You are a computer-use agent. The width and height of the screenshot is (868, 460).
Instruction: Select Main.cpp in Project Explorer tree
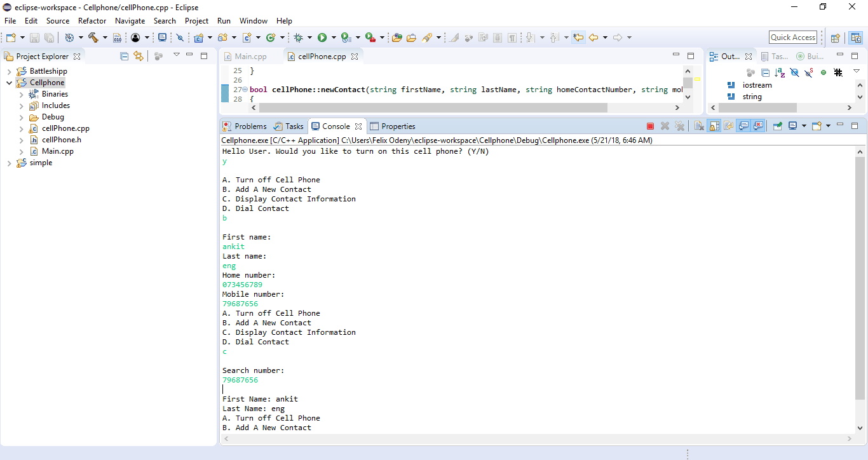(x=57, y=151)
